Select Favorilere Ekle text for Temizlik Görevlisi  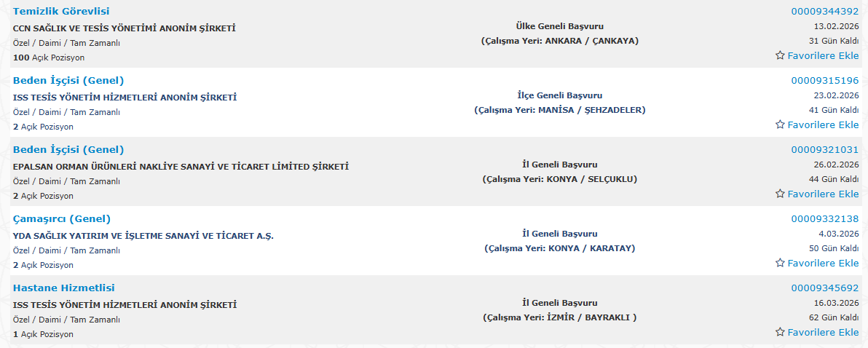823,55
